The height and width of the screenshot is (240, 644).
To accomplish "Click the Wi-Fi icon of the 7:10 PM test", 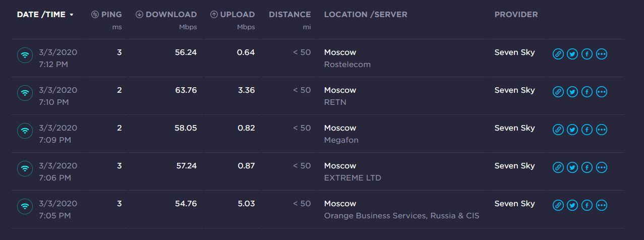I will 25,93.
